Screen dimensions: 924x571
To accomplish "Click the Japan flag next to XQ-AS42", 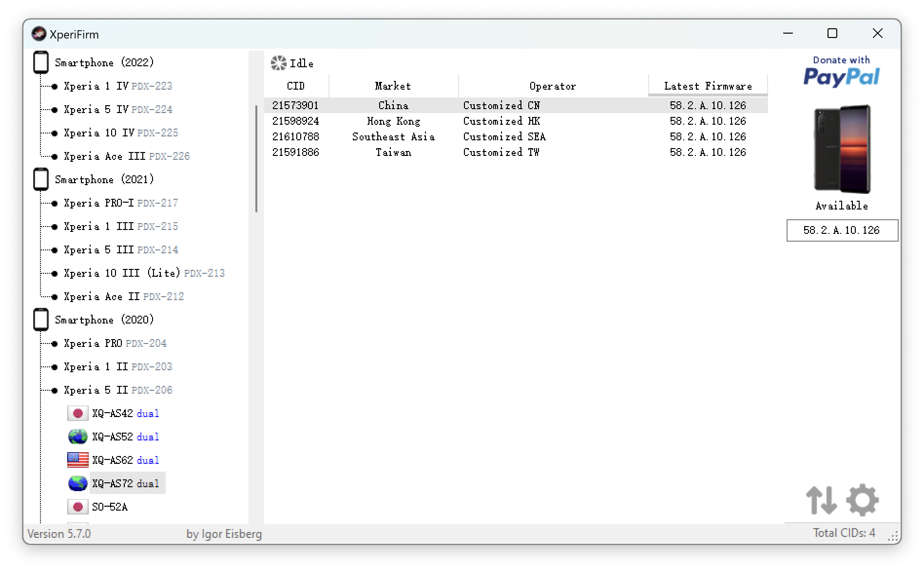I will tap(77, 413).
